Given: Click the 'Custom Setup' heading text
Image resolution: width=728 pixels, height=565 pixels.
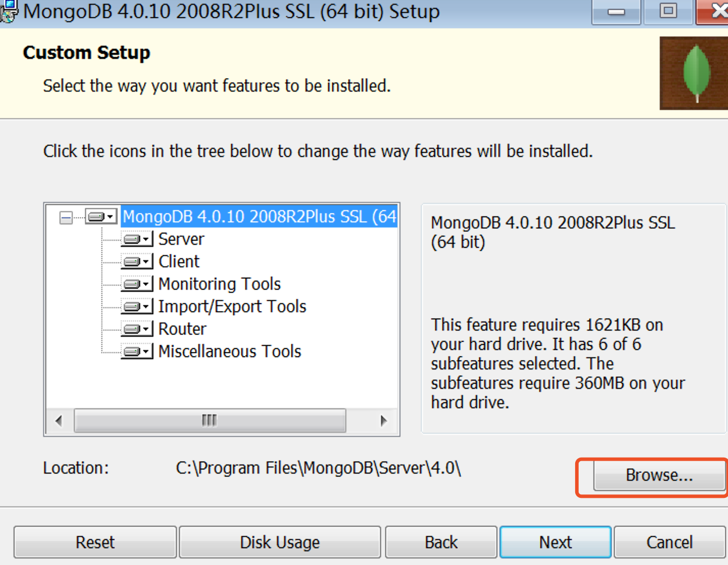Looking at the screenshot, I should click(x=86, y=53).
